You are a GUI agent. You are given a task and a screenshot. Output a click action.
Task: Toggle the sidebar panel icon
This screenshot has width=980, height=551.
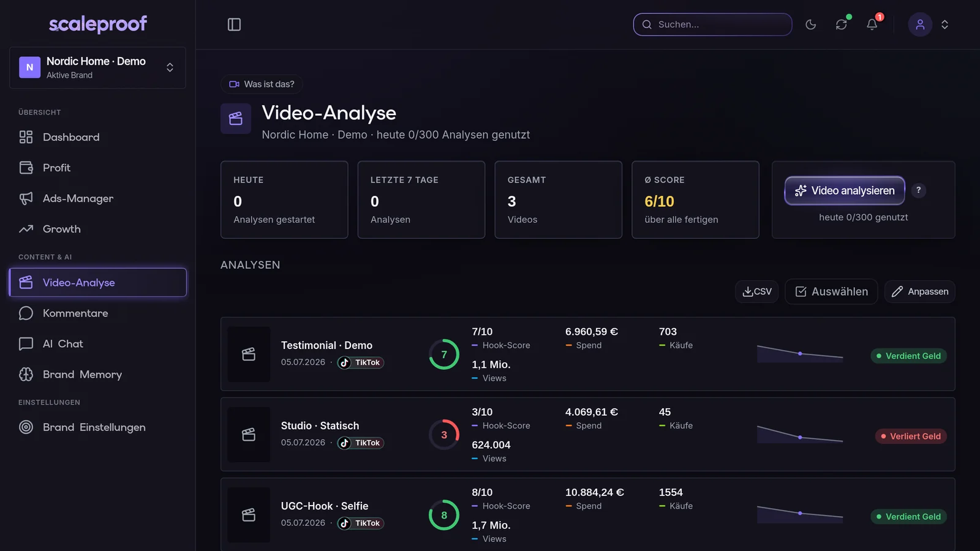coord(234,24)
